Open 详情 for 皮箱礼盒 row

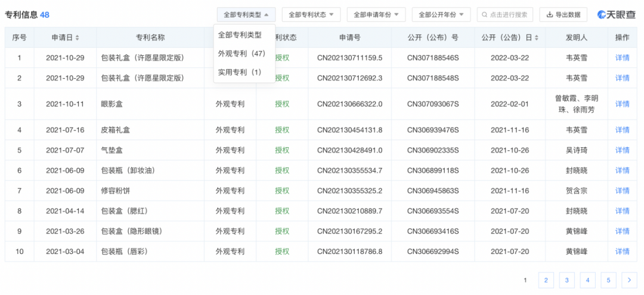[x=622, y=130]
